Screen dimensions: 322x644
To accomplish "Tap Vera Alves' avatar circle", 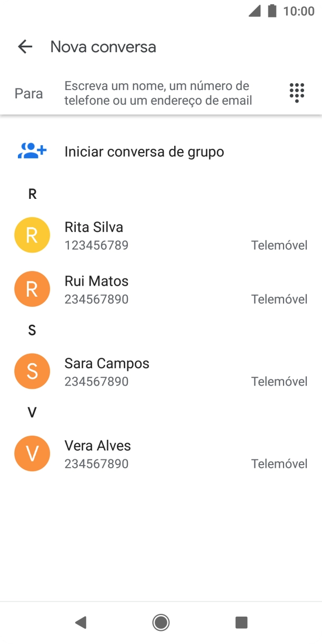I will tap(32, 453).
